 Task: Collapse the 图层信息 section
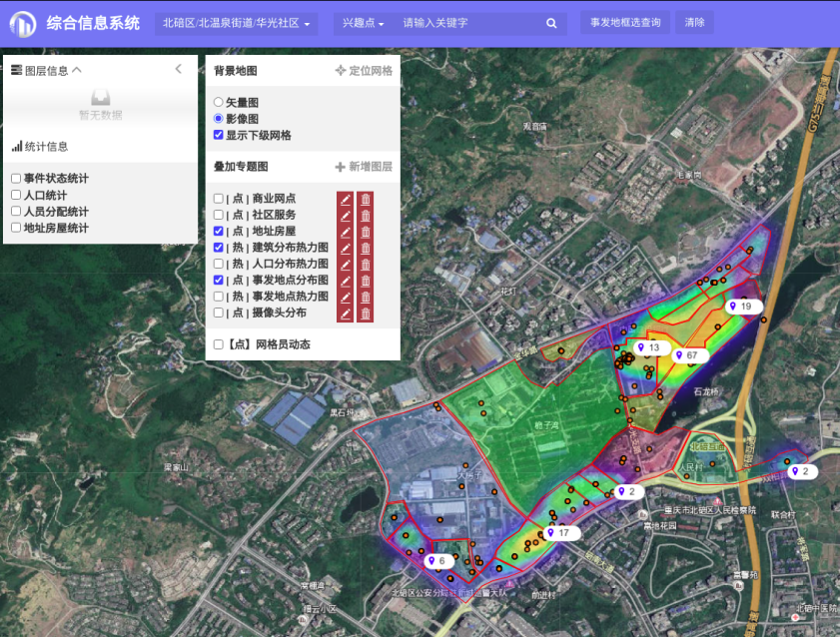77,70
